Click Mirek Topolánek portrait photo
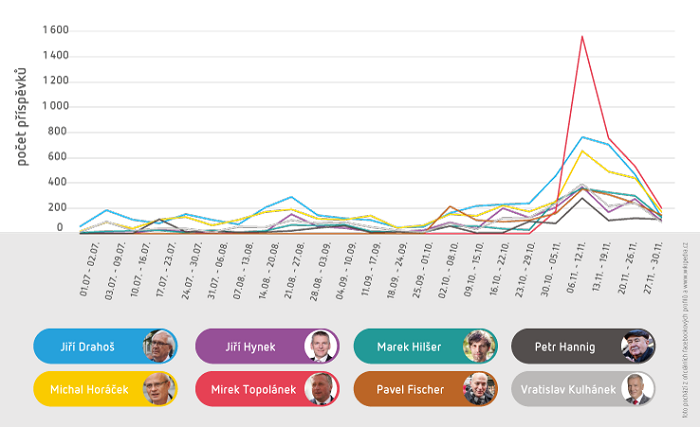Screen dimensions: 700x427 (320, 388)
